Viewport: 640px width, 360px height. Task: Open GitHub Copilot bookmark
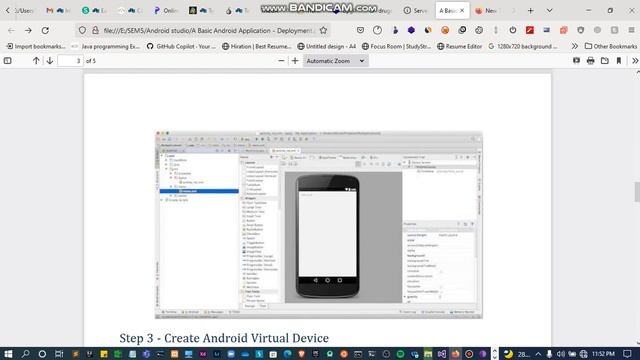tap(181, 47)
